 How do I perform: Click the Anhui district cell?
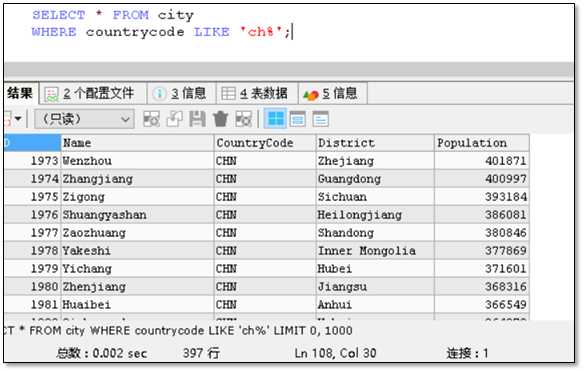pyautogui.click(x=375, y=305)
